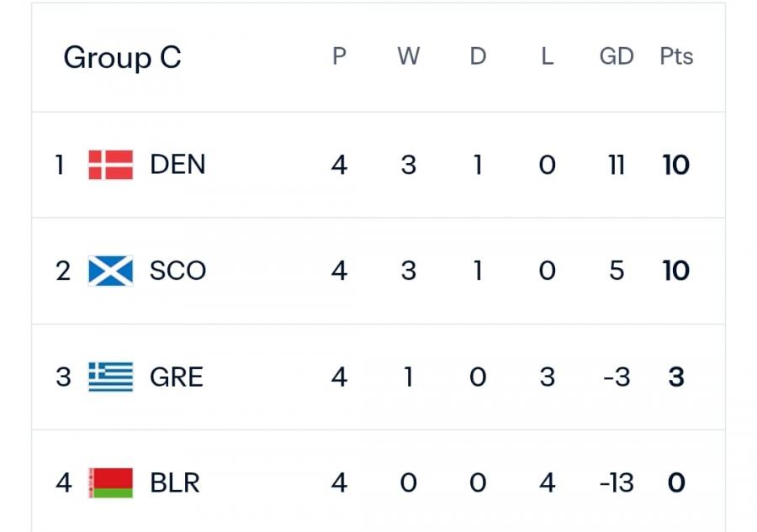Click the Group C heading

point(122,57)
